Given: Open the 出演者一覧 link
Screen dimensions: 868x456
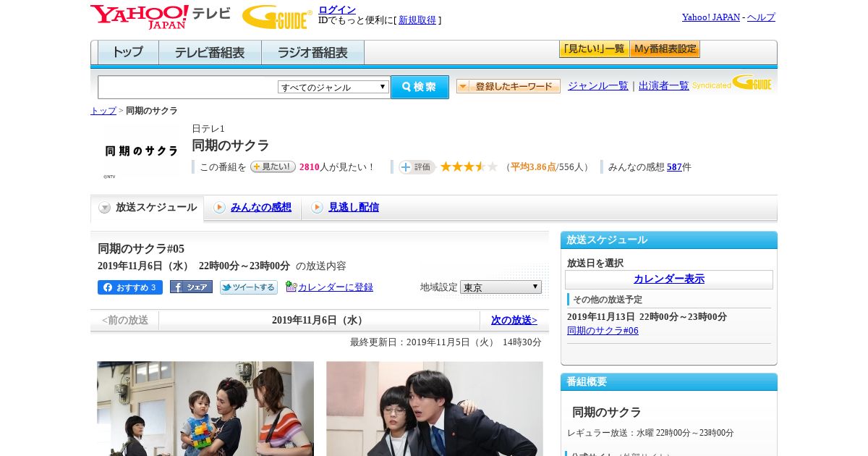Looking at the screenshot, I should pyautogui.click(x=664, y=85).
